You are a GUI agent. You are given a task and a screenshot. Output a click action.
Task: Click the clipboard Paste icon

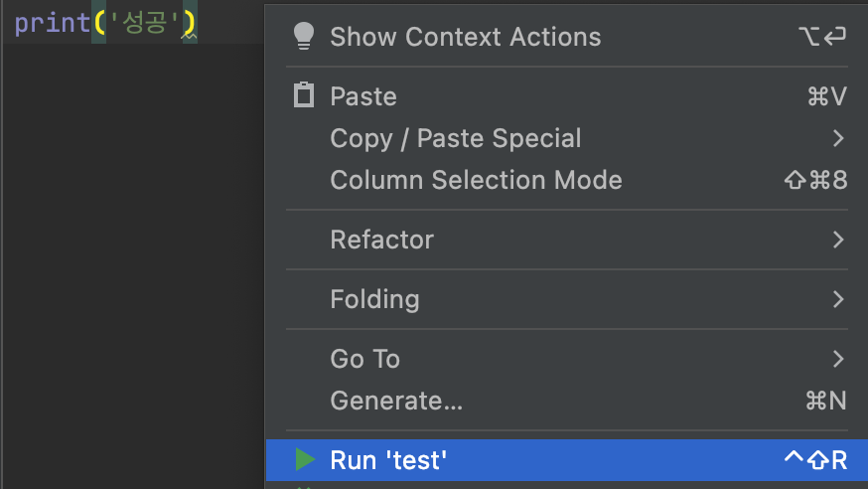point(304,96)
